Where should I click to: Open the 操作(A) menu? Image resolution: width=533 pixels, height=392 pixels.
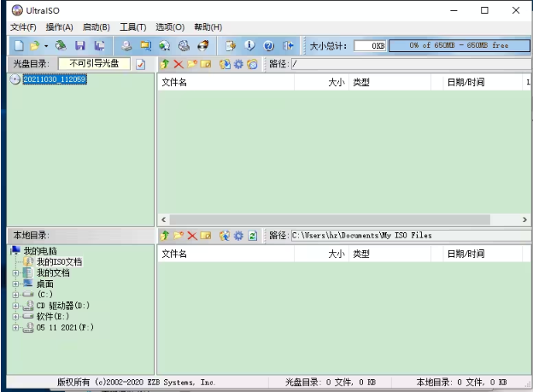pyautogui.click(x=60, y=27)
